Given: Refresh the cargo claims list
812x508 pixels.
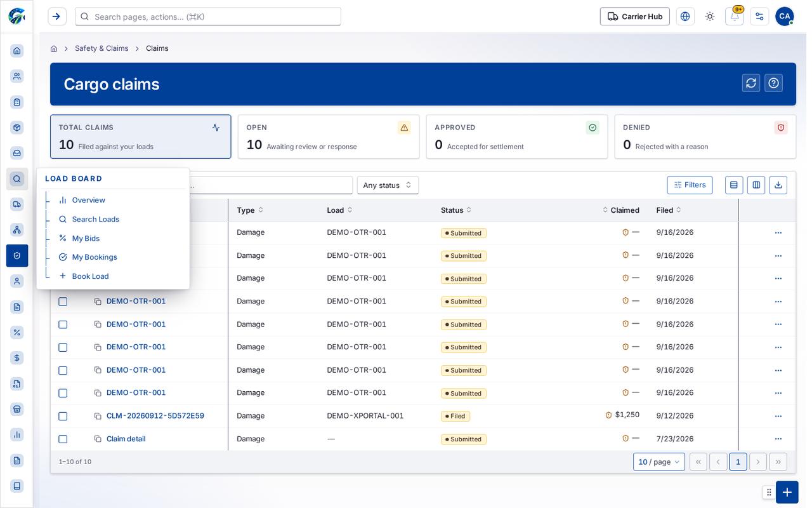Looking at the screenshot, I should coord(751,83).
